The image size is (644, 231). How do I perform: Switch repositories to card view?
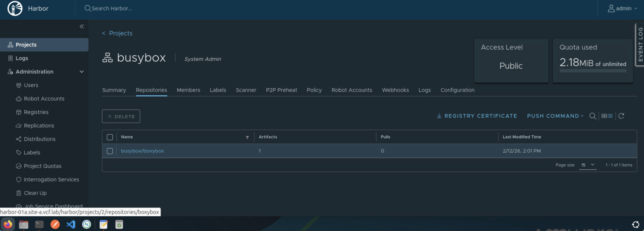(604, 116)
